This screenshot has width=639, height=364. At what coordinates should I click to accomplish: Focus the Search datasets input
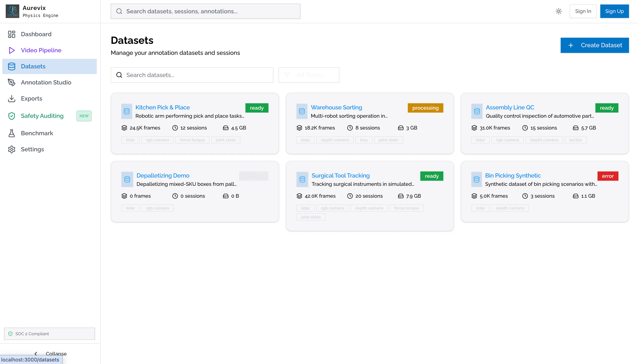click(x=192, y=75)
